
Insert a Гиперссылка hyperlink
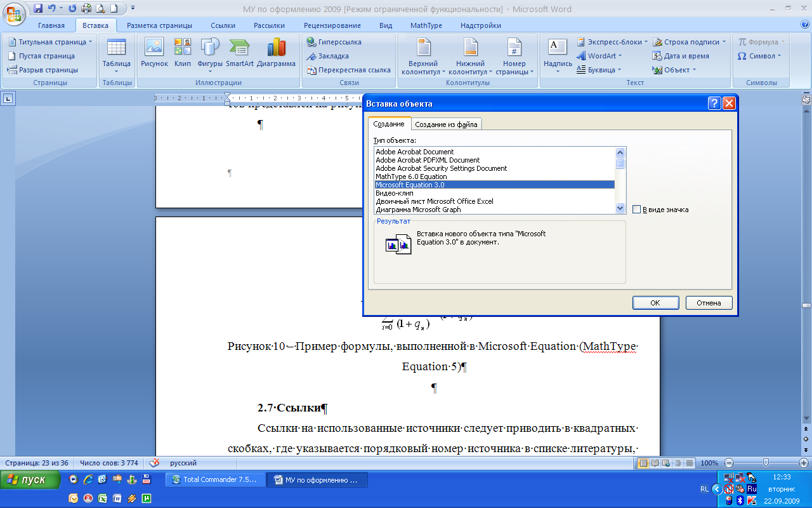pos(334,42)
